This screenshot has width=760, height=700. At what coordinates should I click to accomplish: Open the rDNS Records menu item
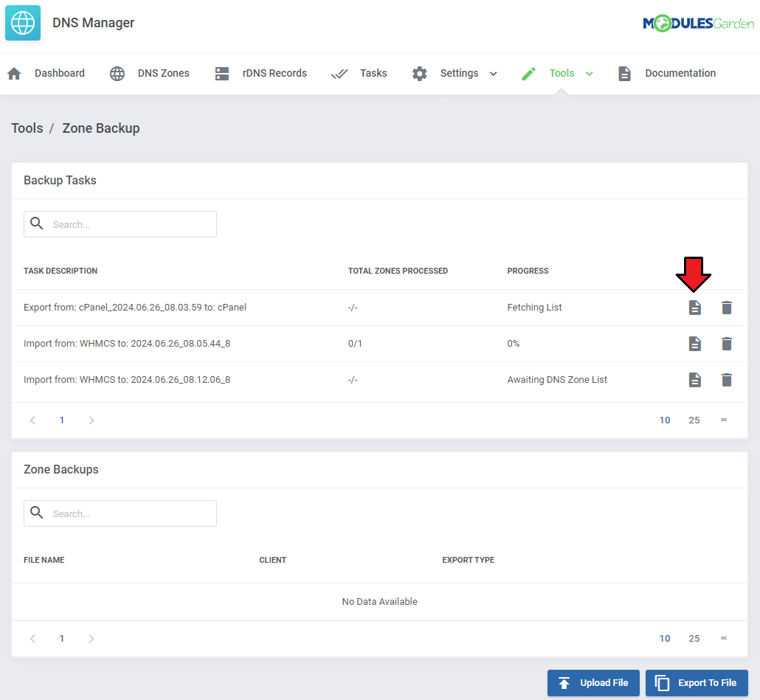274,73
